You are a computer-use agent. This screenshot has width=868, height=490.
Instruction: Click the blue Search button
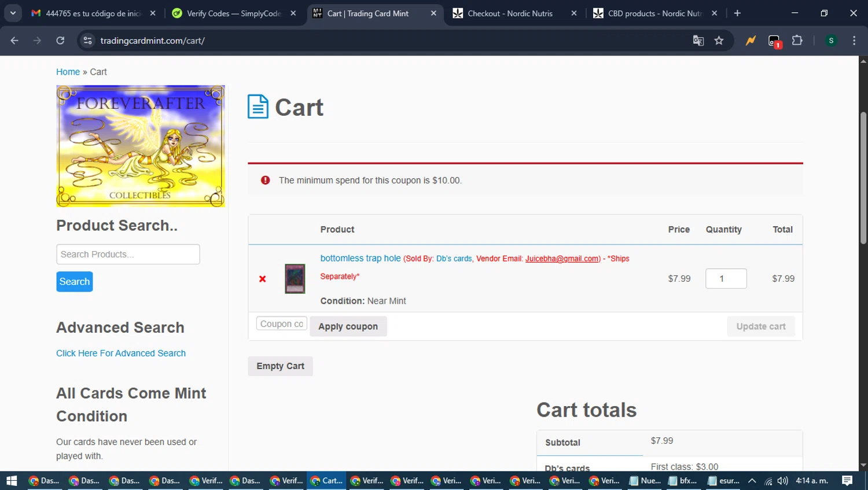pyautogui.click(x=75, y=282)
